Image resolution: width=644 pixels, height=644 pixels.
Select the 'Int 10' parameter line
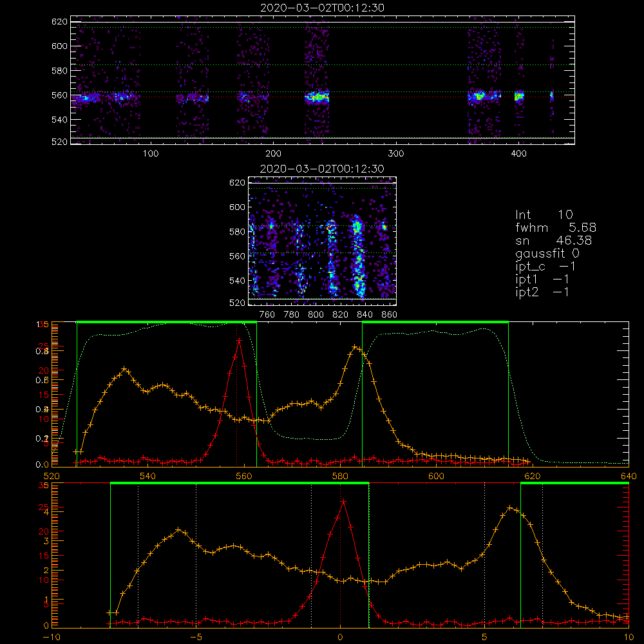click(544, 215)
